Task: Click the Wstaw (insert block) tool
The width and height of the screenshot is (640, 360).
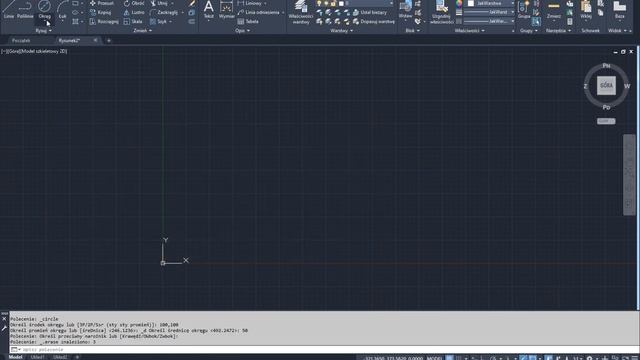Action: tap(405, 10)
